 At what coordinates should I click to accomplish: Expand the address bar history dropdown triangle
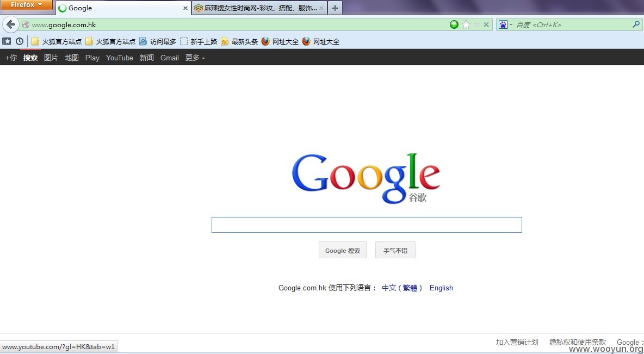pyautogui.click(x=477, y=24)
